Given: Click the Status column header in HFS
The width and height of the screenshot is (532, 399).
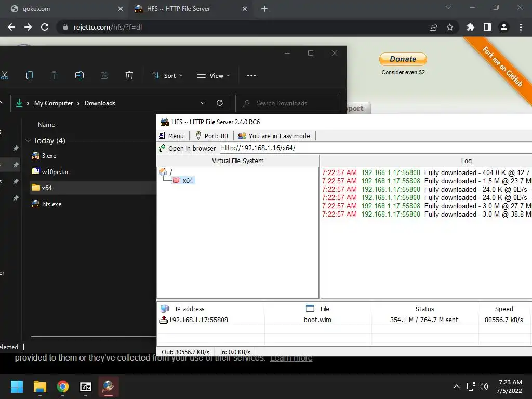Looking at the screenshot, I should point(425,309).
